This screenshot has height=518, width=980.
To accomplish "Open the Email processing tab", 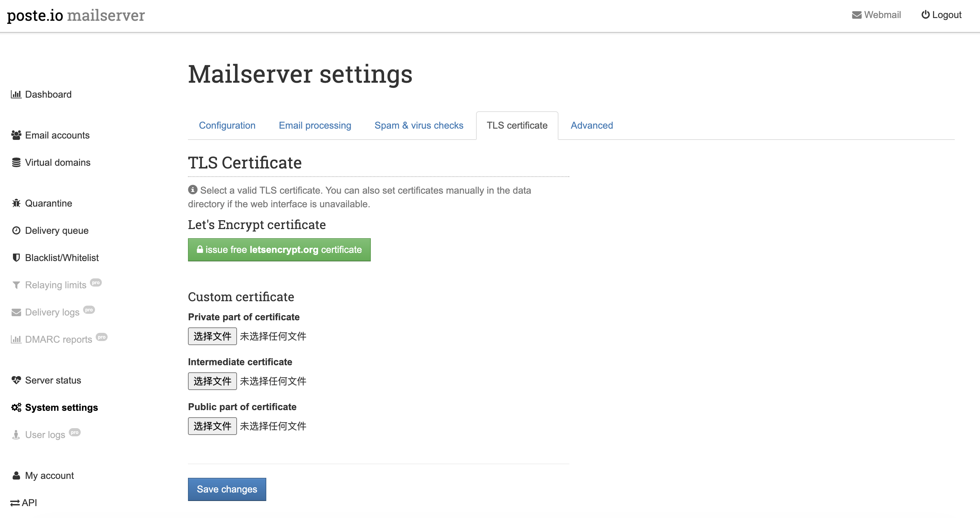I will tap(315, 126).
